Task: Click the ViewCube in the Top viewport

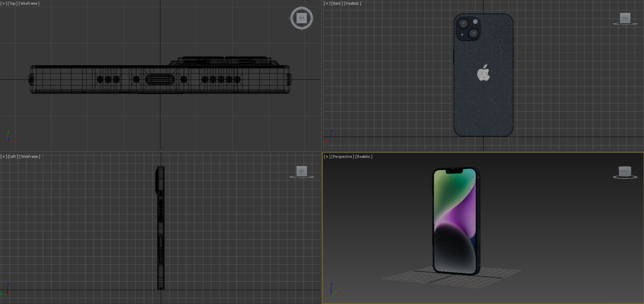Action: pyautogui.click(x=302, y=18)
